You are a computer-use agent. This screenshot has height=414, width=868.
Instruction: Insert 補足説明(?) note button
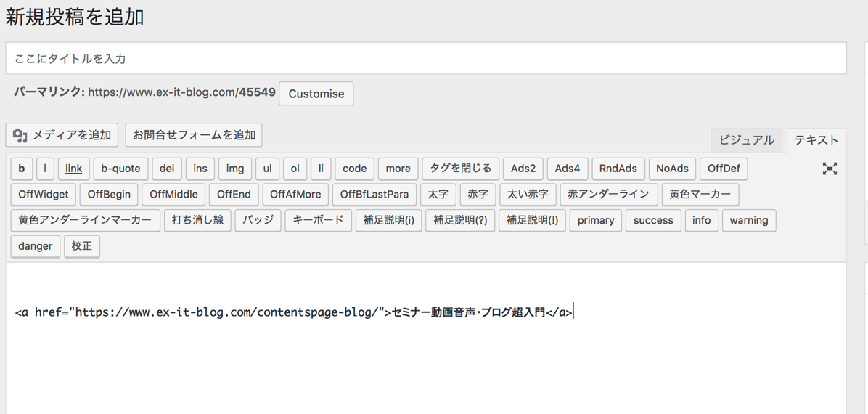click(460, 221)
